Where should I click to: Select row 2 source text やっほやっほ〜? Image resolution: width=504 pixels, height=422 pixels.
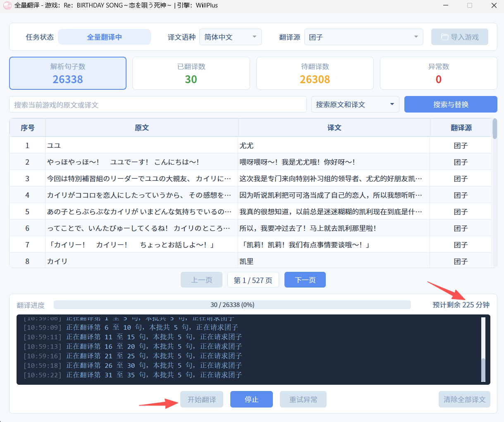point(142,162)
